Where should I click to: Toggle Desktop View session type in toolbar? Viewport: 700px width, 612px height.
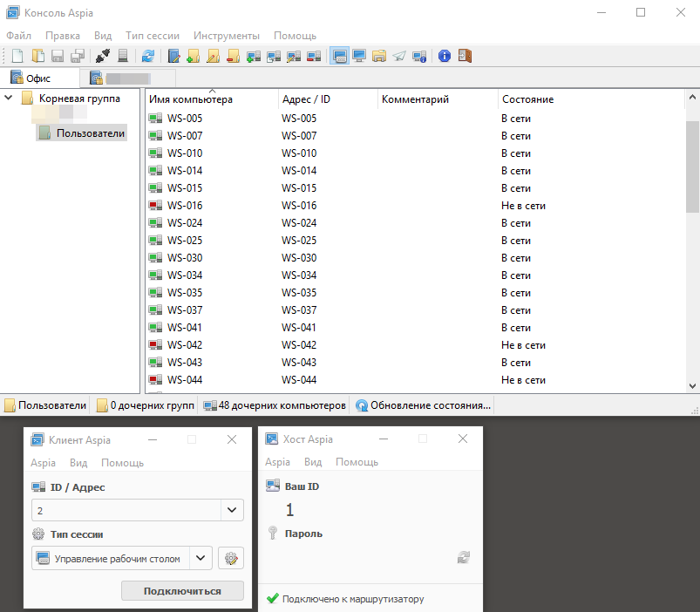359,57
